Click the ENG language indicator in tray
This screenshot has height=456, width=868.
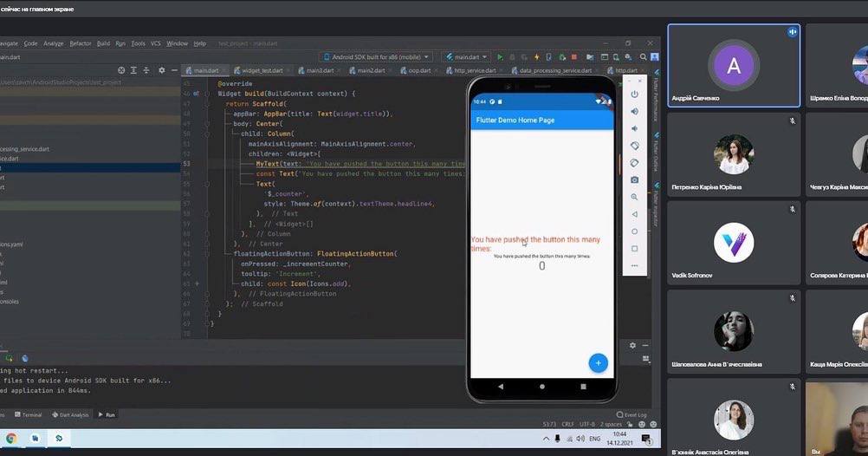point(594,439)
